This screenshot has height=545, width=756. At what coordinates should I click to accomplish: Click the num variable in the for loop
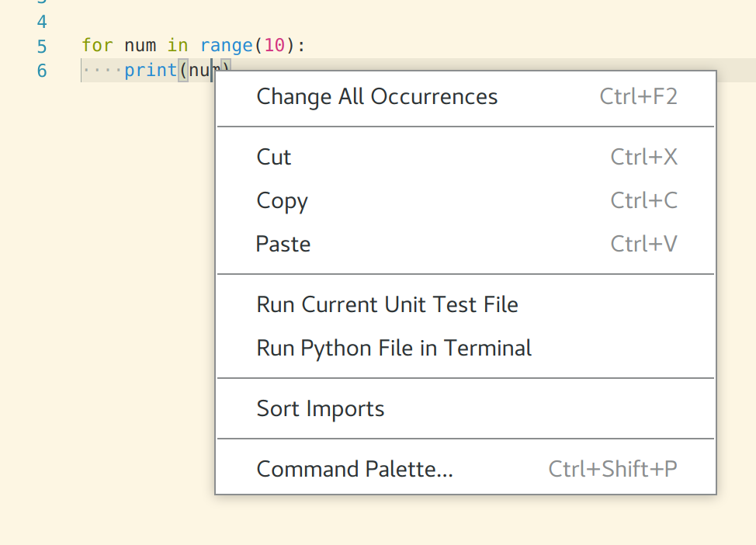point(140,46)
